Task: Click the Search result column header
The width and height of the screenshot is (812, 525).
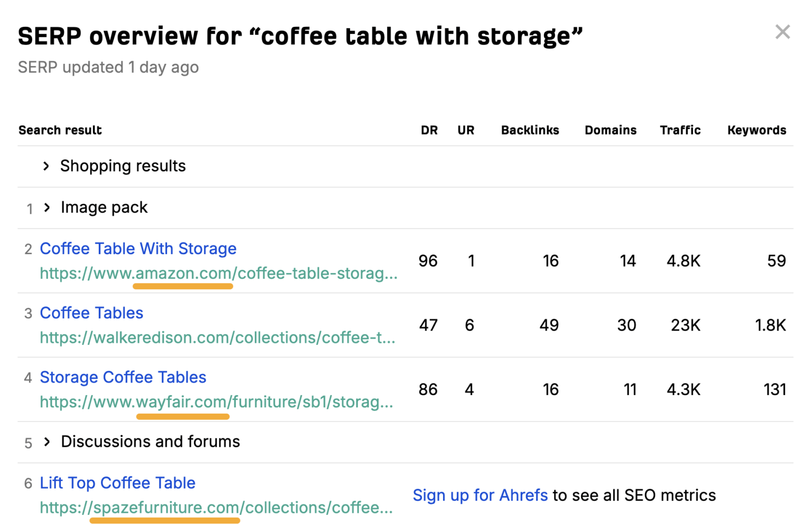Action: (60, 130)
